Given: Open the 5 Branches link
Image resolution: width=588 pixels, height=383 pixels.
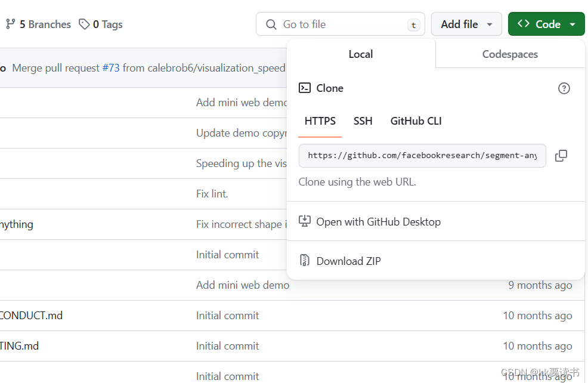Looking at the screenshot, I should coord(38,24).
